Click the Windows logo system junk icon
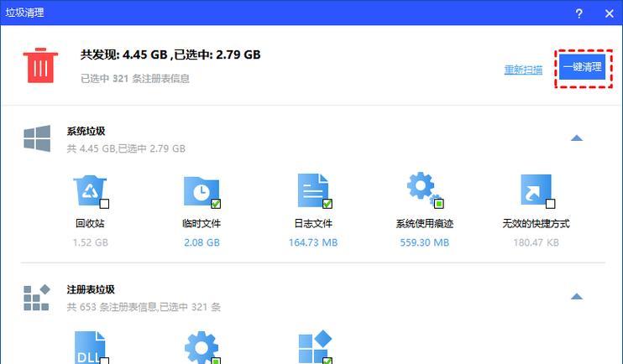Screen dimensions: 623x364 37,138
